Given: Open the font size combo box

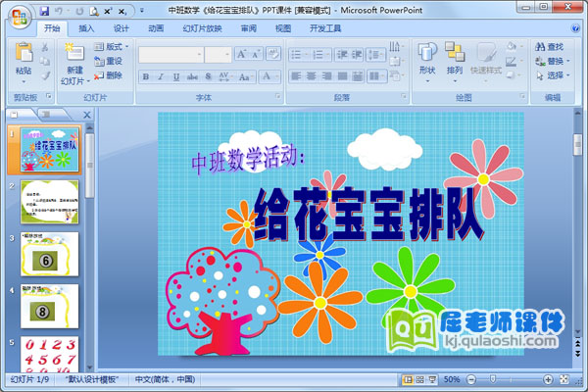Looking at the screenshot, I should 218,55.
